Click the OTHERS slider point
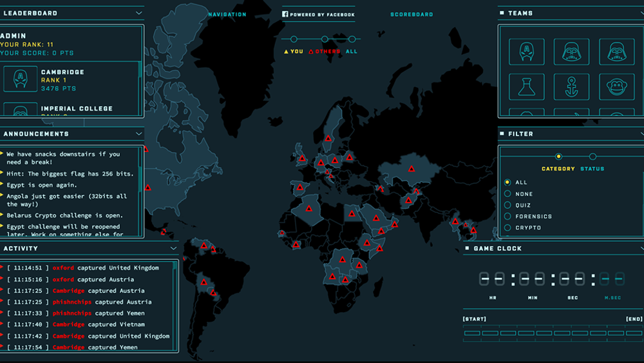Screen dimensions: 644x363 tap(325, 39)
